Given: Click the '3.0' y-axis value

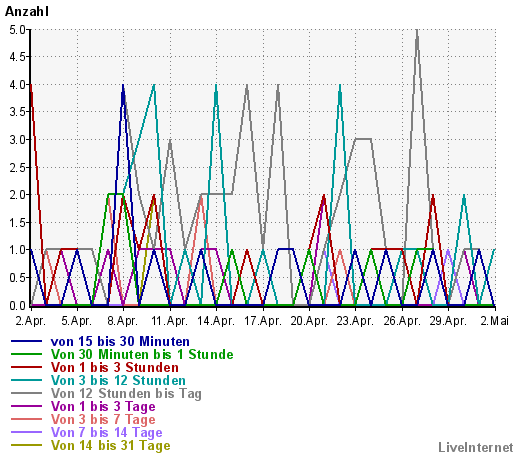Looking at the screenshot, I should point(17,140).
